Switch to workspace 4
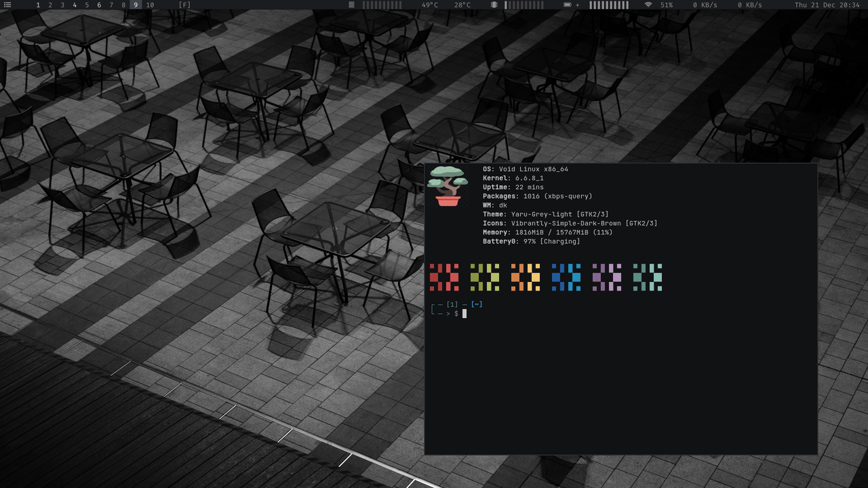This screenshot has height=488, width=868. pyautogui.click(x=75, y=5)
